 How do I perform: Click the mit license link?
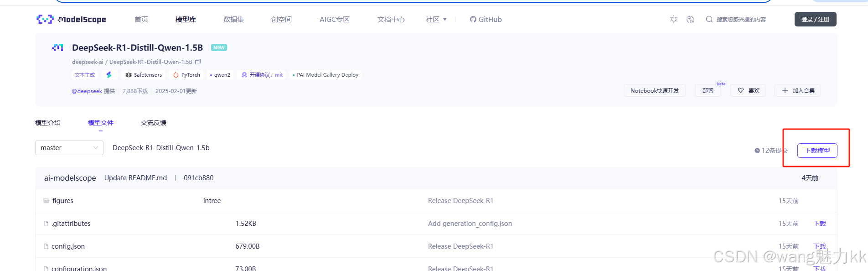tap(279, 75)
